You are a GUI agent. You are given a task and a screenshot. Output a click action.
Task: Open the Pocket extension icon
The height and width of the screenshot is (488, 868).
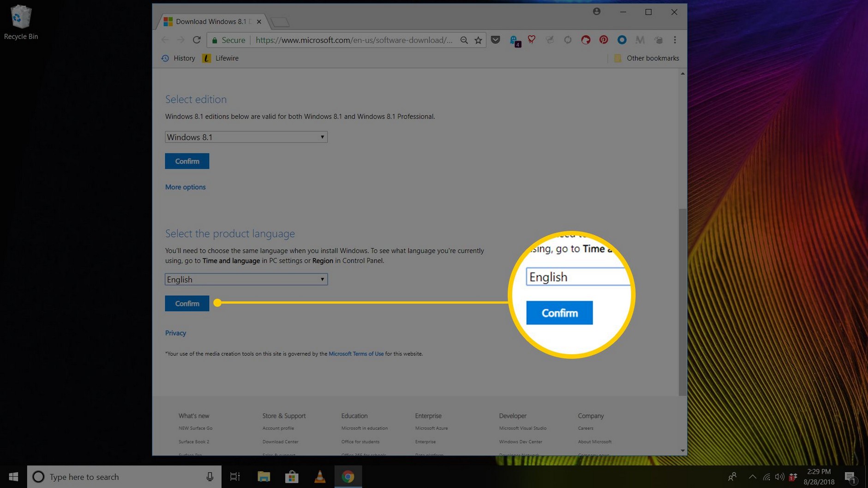(496, 40)
